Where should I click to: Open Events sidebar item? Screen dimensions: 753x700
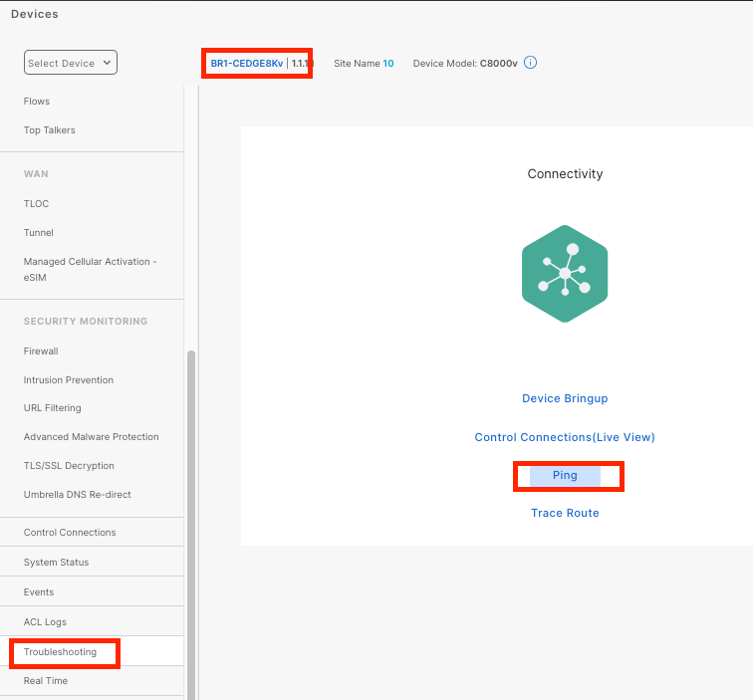tap(39, 592)
